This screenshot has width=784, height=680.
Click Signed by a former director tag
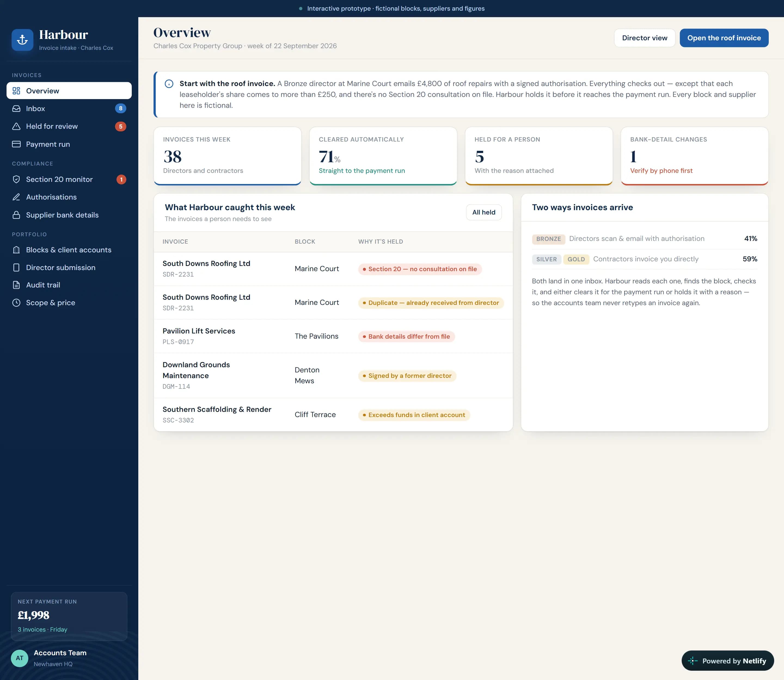click(x=407, y=376)
